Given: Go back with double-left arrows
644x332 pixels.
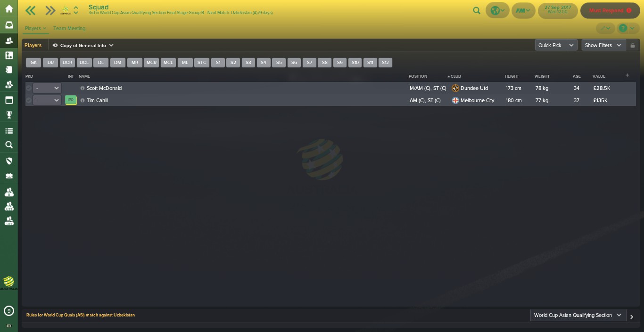Looking at the screenshot, I should tap(31, 10).
